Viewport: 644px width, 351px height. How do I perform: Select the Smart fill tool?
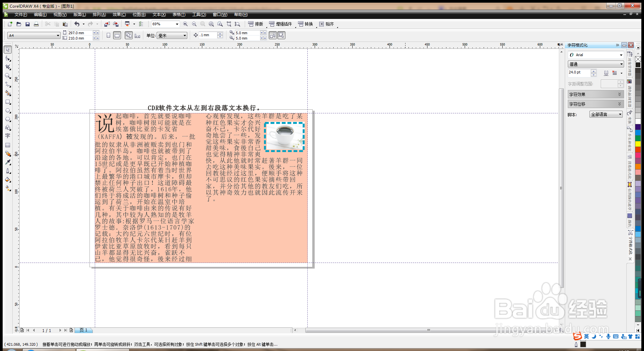[x=8, y=93]
